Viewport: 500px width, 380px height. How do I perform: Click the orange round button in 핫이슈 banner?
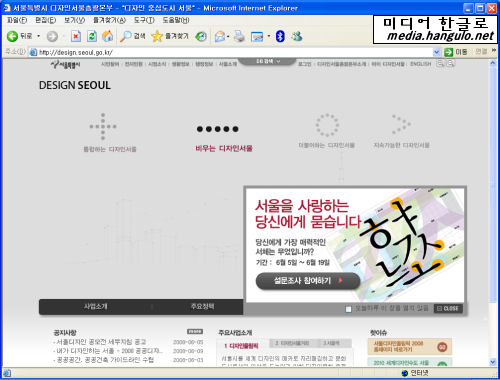442,347
